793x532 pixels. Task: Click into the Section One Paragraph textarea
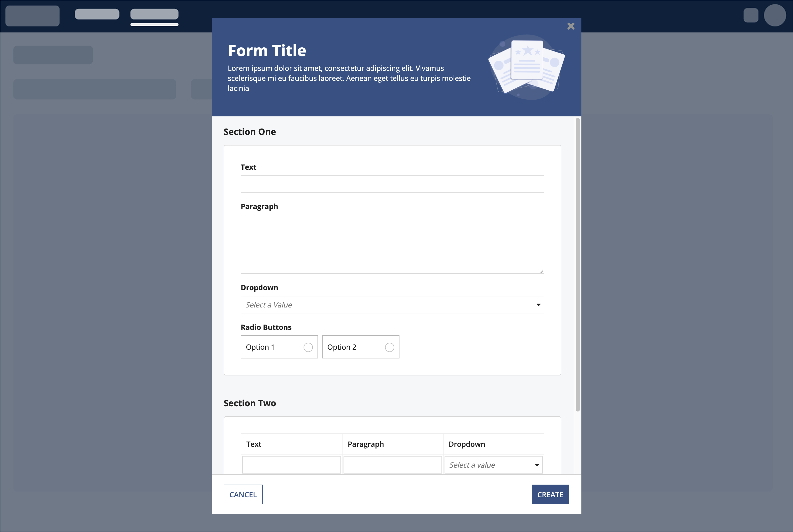coord(392,244)
